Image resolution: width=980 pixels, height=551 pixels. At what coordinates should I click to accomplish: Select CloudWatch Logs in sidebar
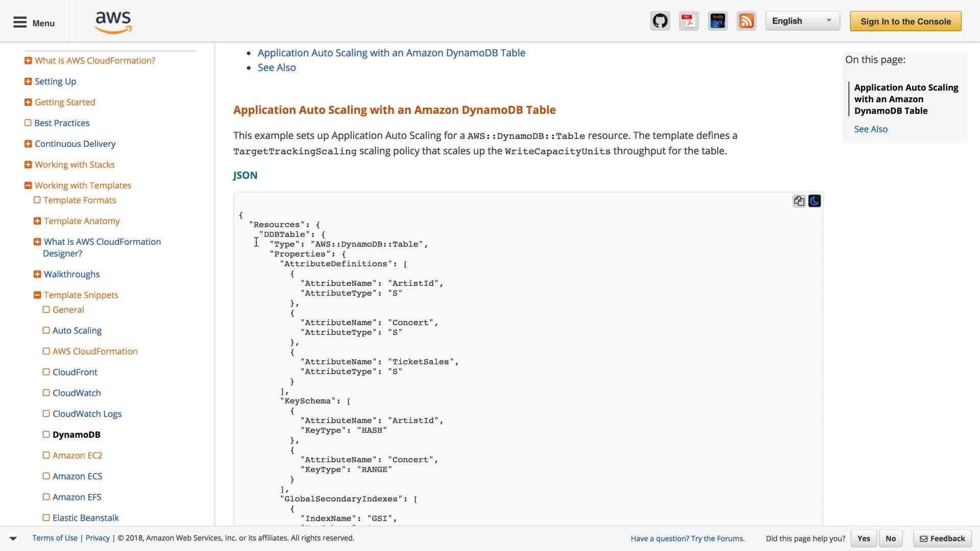tap(87, 414)
